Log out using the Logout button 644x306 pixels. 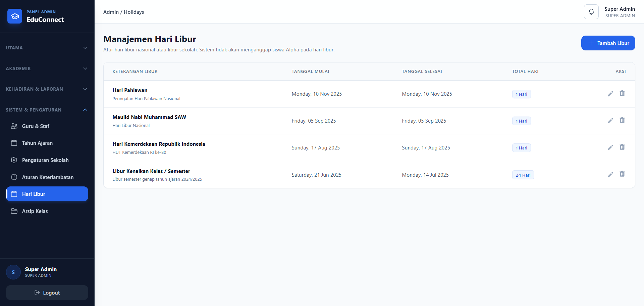click(x=47, y=293)
